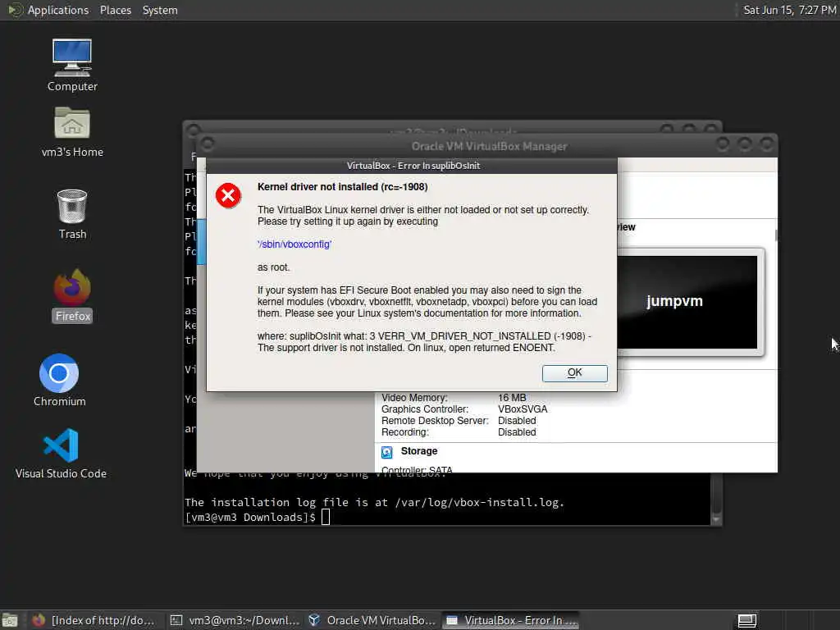Switch to the Firefox 'Index of http://do...' taskbar entry
Image resolution: width=840 pixels, height=630 pixels.
click(94, 620)
